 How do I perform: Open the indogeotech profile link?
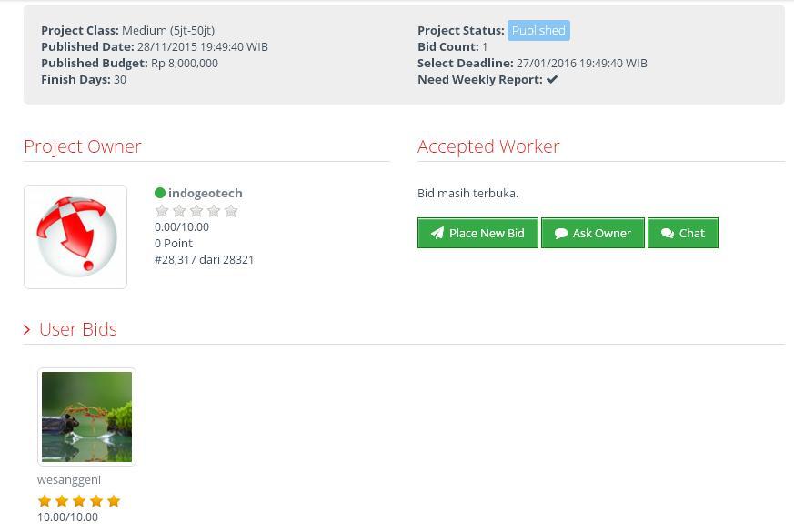[205, 193]
